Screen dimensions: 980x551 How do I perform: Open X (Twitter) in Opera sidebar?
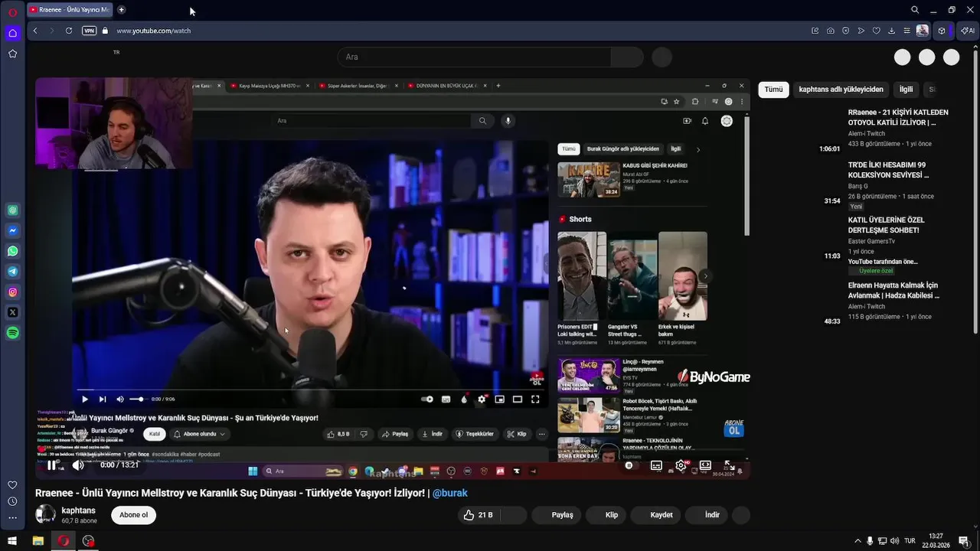pos(13,312)
